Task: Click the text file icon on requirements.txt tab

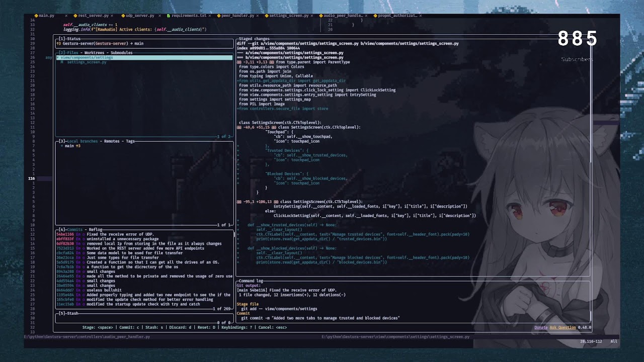Action: [x=169, y=16]
